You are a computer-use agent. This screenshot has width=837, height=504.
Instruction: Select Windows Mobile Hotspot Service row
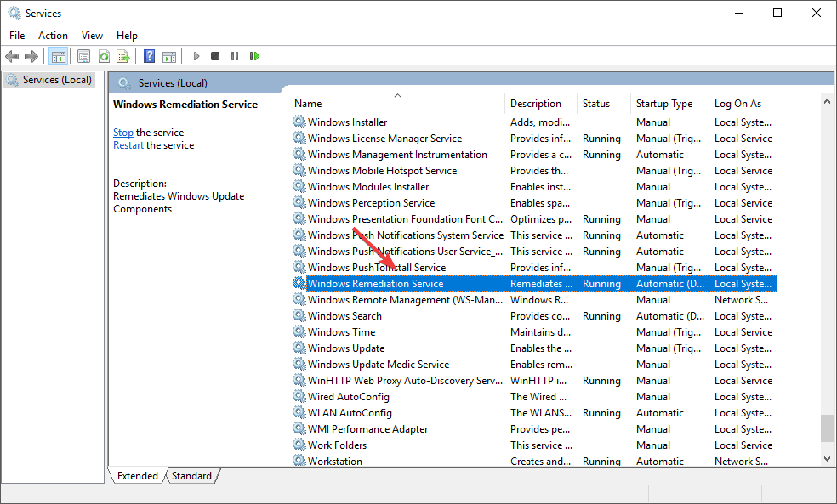coord(534,171)
